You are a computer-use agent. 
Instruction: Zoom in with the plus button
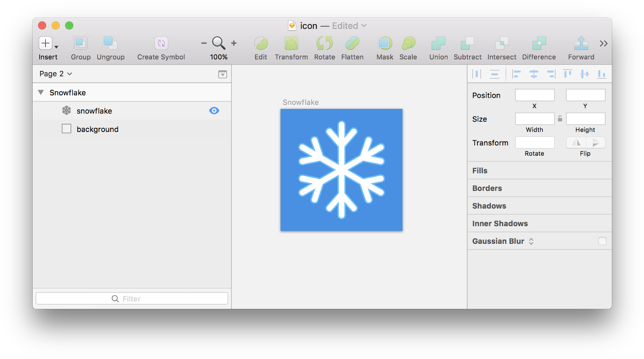click(234, 43)
